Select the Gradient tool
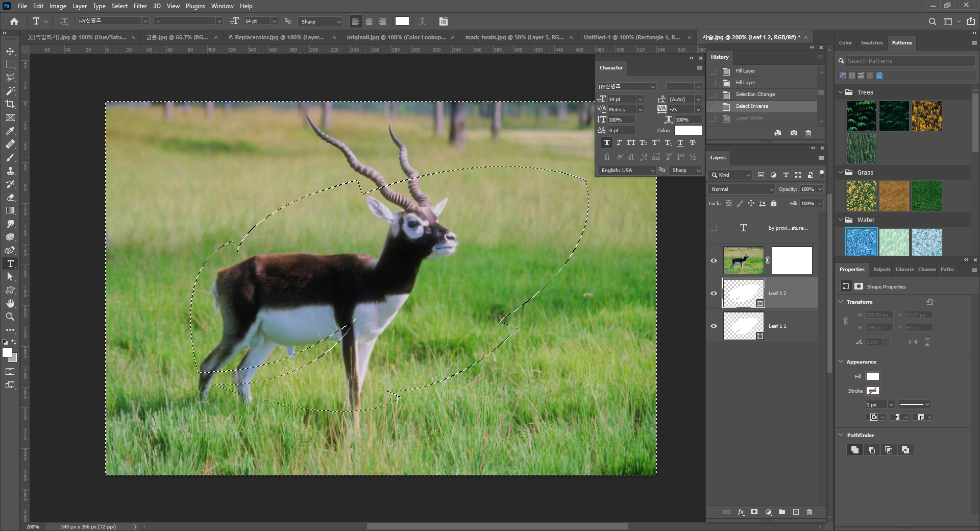Viewport: 980px width, 531px height. tap(10, 210)
